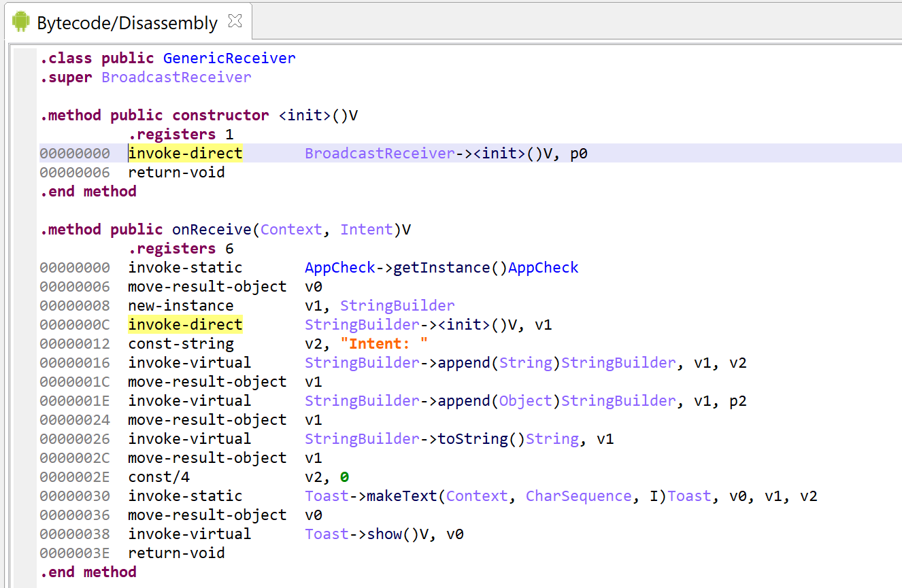Click the Android icon on tab
Viewport: 902px width, 588px height.
click(x=21, y=22)
